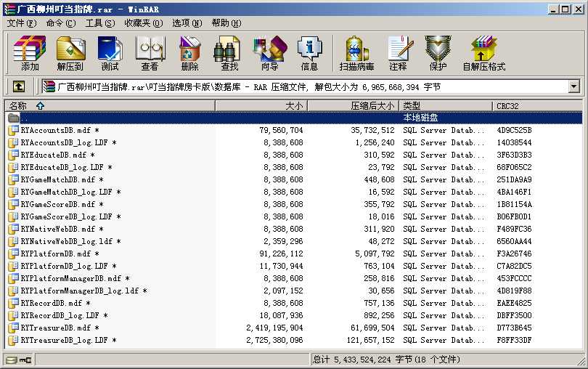This screenshot has width=588, height=369.
Task: Click the Test (测试) toolbar icon
Action: (110, 53)
